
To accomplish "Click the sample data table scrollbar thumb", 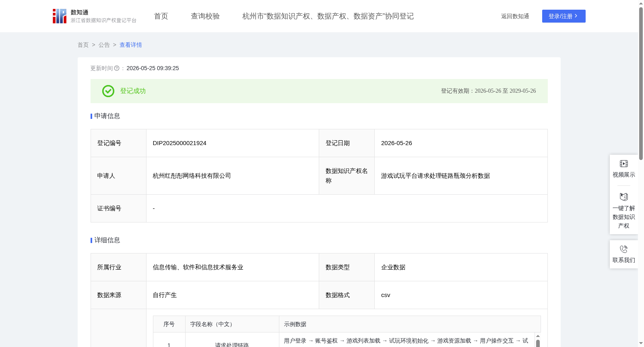I will (x=538, y=343).
